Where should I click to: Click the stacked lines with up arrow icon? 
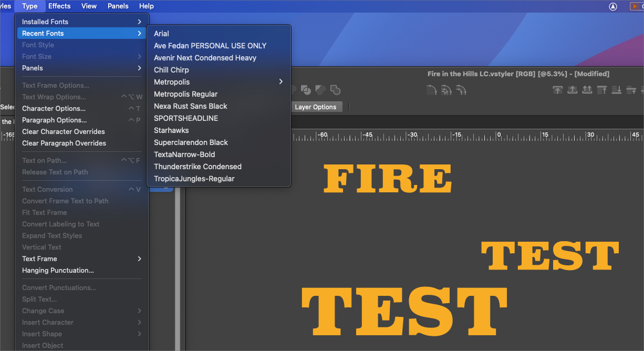tap(602, 90)
